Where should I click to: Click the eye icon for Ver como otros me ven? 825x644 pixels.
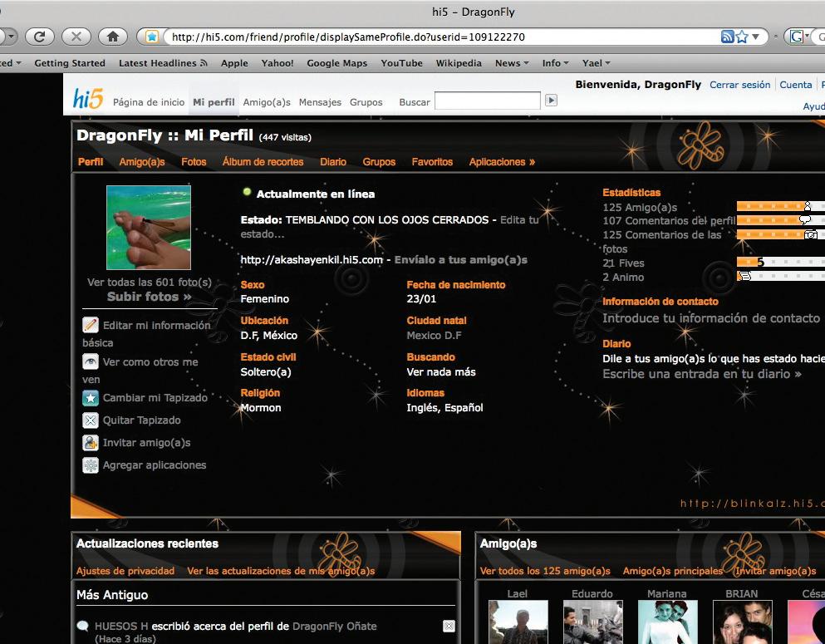[91, 361]
